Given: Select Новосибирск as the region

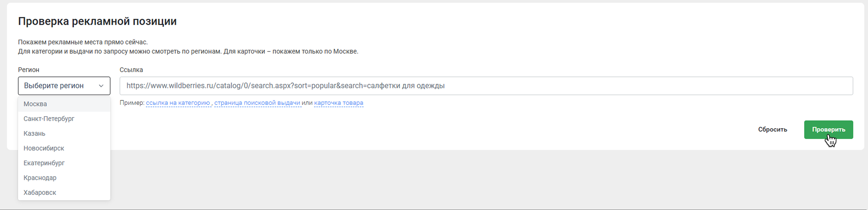Looking at the screenshot, I should point(44,148).
